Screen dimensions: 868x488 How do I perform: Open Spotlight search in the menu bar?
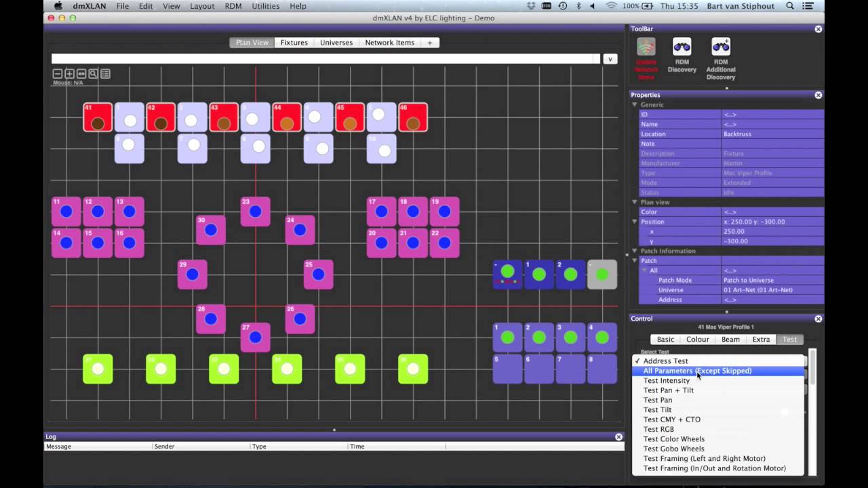coord(790,6)
